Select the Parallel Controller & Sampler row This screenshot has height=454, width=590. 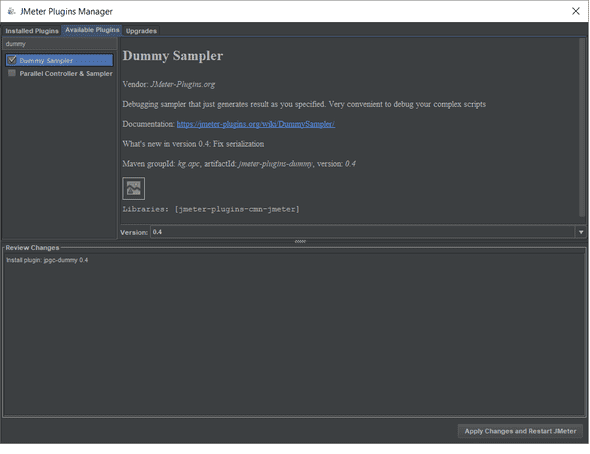coord(59,73)
